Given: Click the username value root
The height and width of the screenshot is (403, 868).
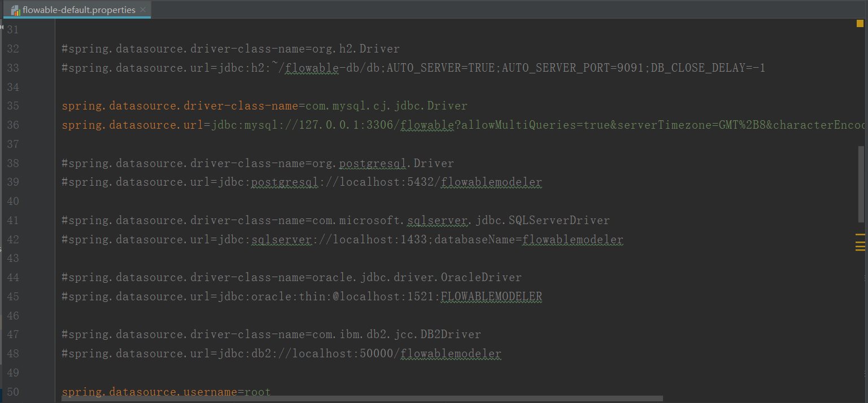Looking at the screenshot, I should click(258, 392).
